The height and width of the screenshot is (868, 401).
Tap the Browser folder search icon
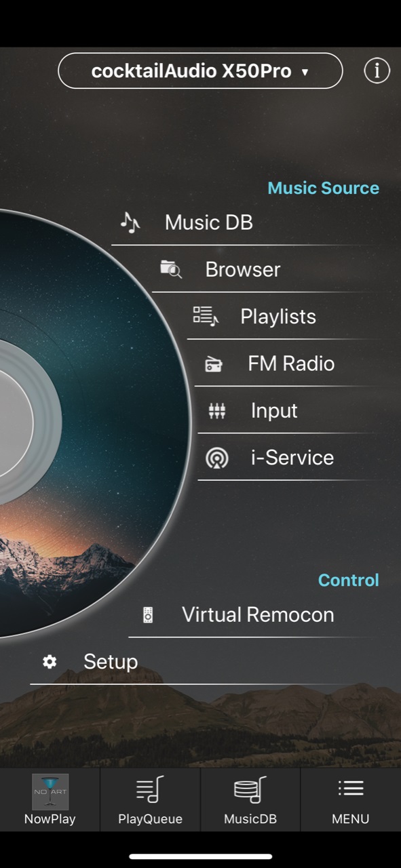pyautogui.click(x=171, y=269)
